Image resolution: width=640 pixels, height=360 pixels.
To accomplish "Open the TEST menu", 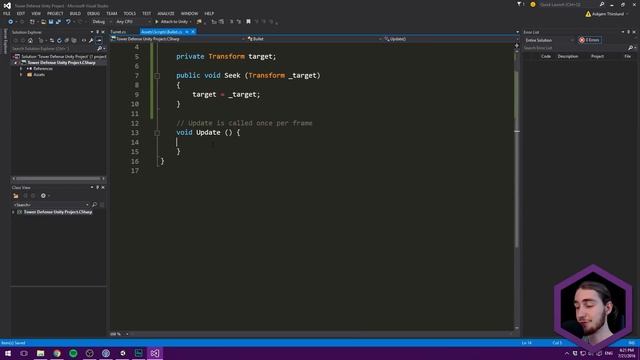I will tap(147, 13).
